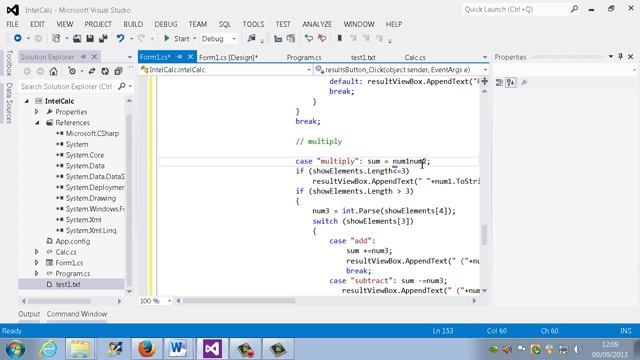Click the Solution Explorer search magnifier icon

[122, 86]
